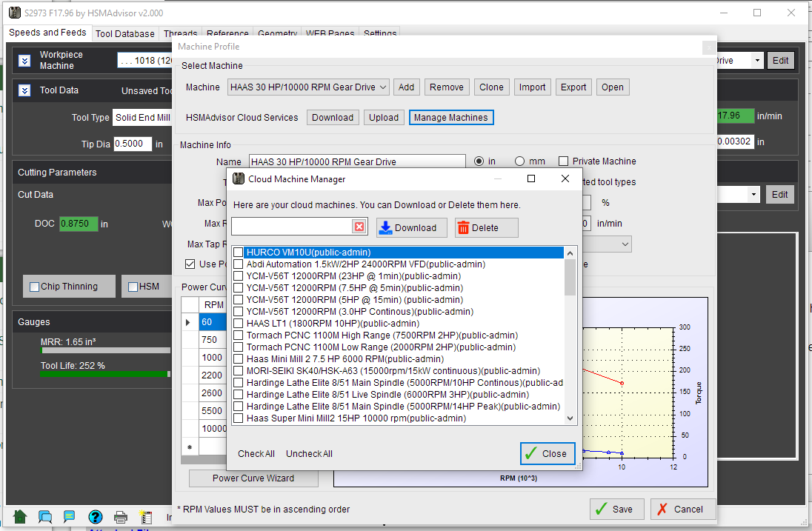Select the mm units radio button
Image resolution: width=812 pixels, height=531 pixels.
tap(519, 161)
